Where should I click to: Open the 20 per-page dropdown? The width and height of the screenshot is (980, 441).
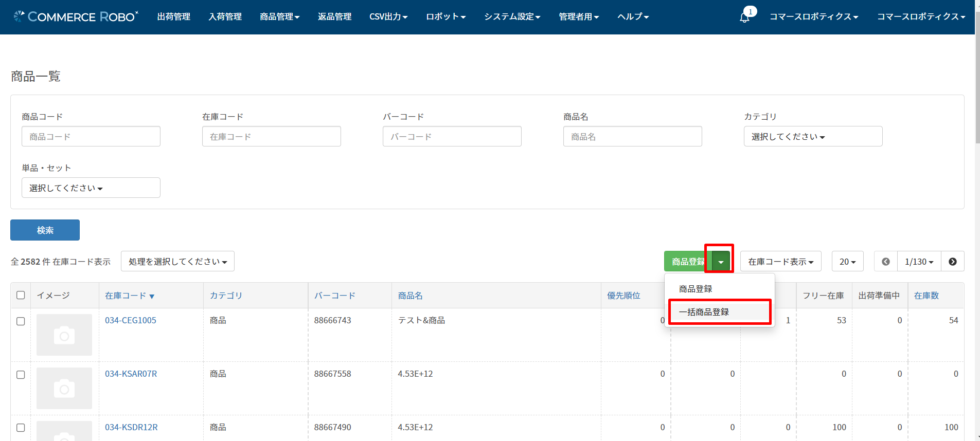[x=848, y=262]
